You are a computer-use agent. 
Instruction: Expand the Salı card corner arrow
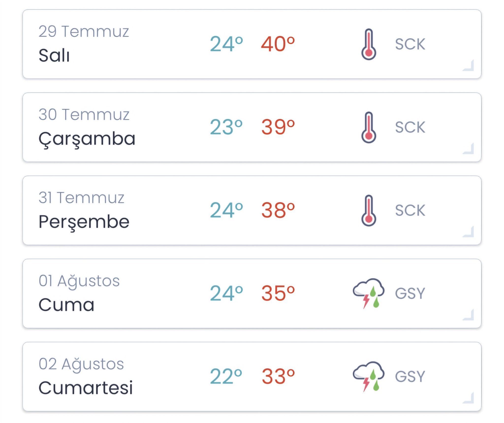pyautogui.click(x=469, y=66)
